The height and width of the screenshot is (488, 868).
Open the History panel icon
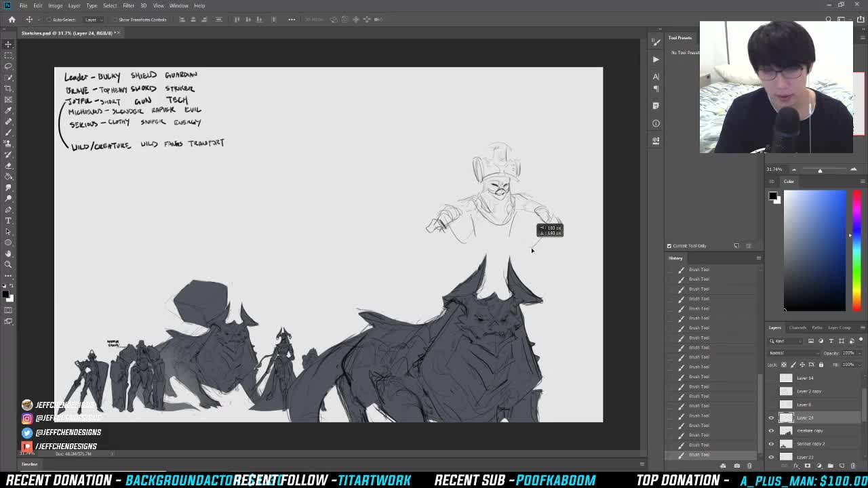pyautogui.click(x=675, y=258)
